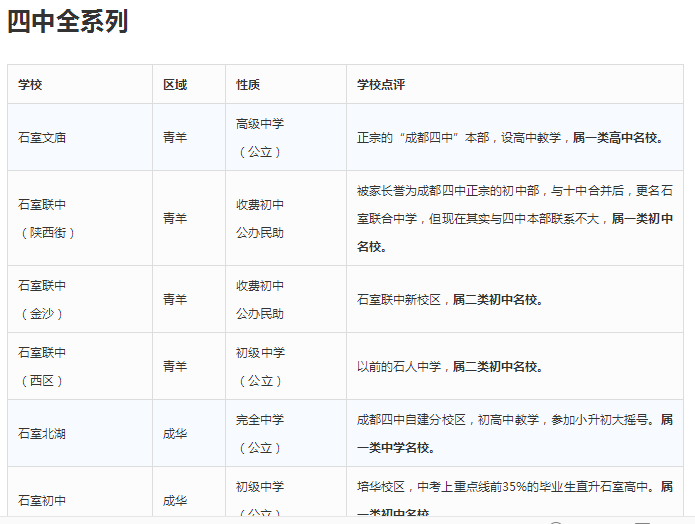Click the 区域 column header
This screenshot has height=524, width=695.
coord(175,85)
